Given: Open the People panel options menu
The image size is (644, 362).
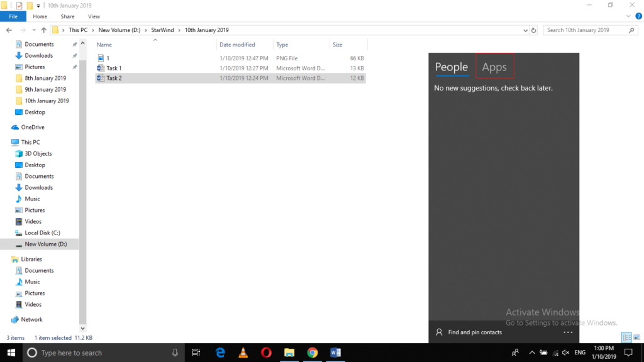Looking at the screenshot, I should point(568,332).
